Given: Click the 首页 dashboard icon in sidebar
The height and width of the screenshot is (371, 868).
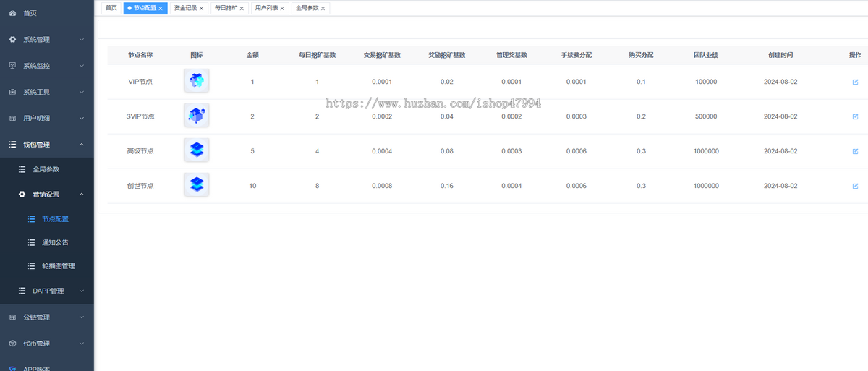Looking at the screenshot, I should (x=12, y=13).
